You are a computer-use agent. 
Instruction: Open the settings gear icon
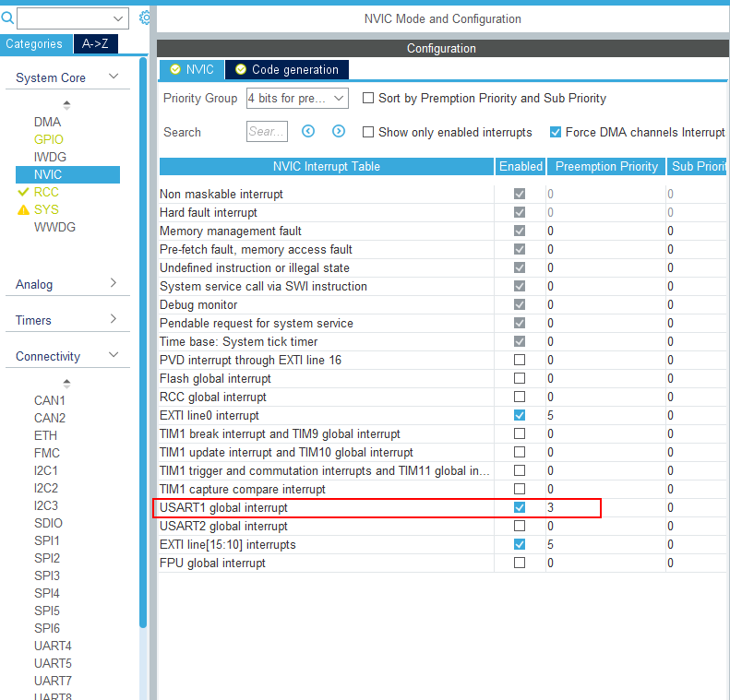(145, 18)
